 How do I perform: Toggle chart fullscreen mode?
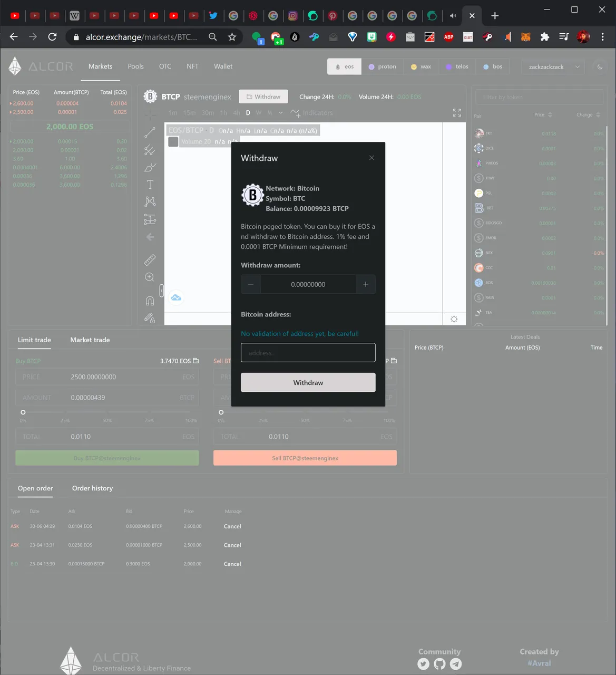coord(457,113)
